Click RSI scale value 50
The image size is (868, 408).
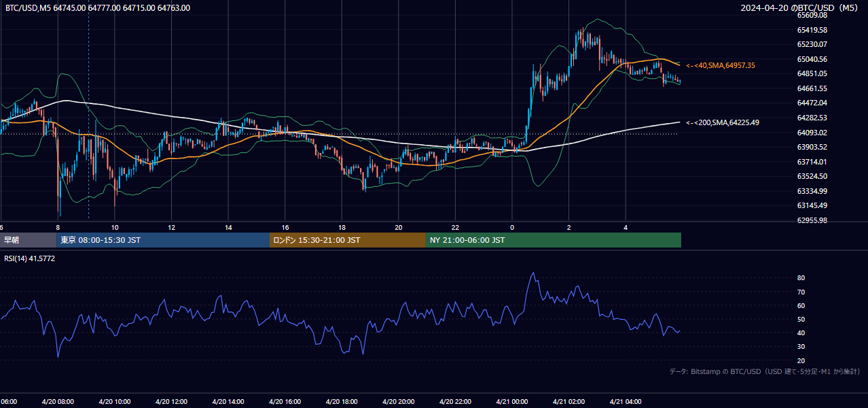click(x=801, y=319)
